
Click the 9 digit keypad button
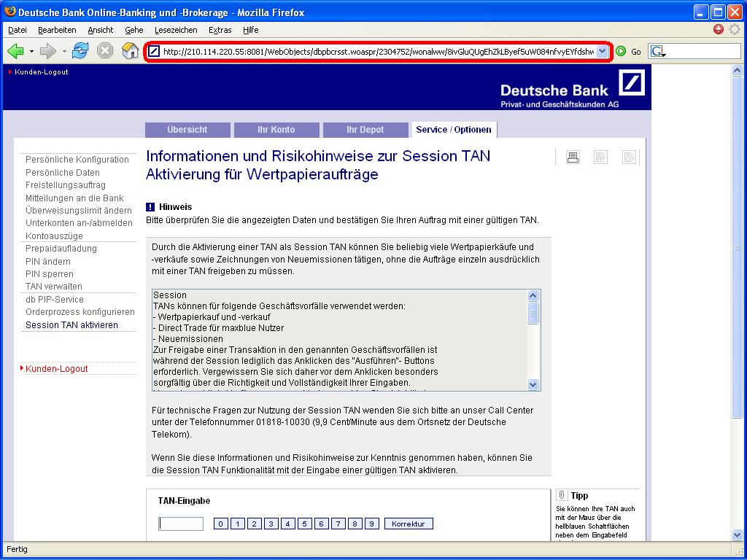point(371,524)
